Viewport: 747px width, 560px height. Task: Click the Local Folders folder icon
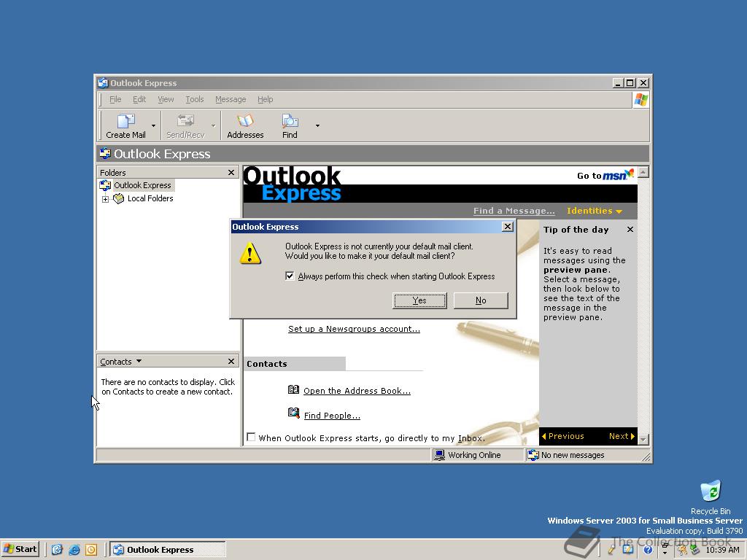point(118,198)
